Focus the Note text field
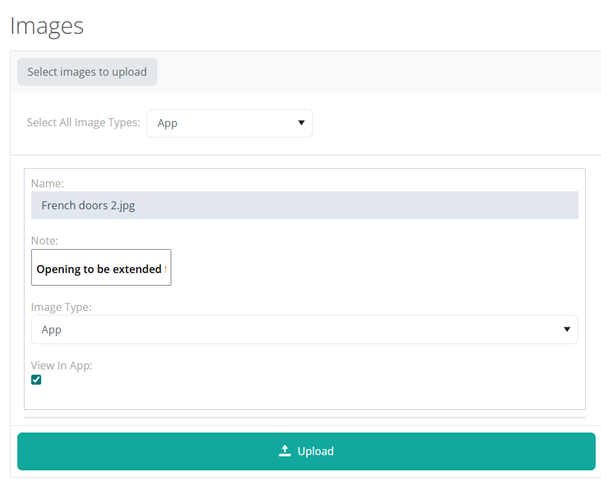This screenshot has width=601, height=483. pos(101,268)
